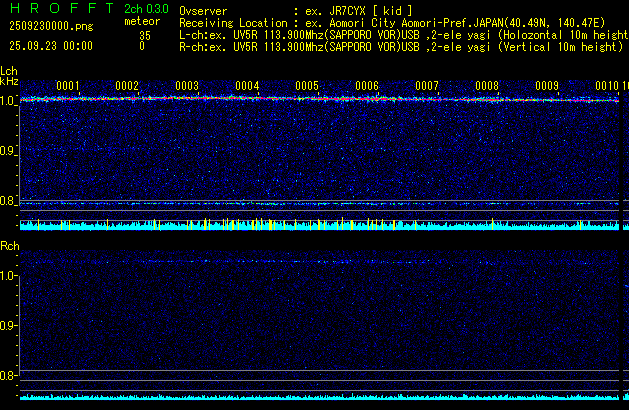The width and height of the screenshot is (629, 410).
Task: Click the 0005 time marker
Action: [x=307, y=86]
